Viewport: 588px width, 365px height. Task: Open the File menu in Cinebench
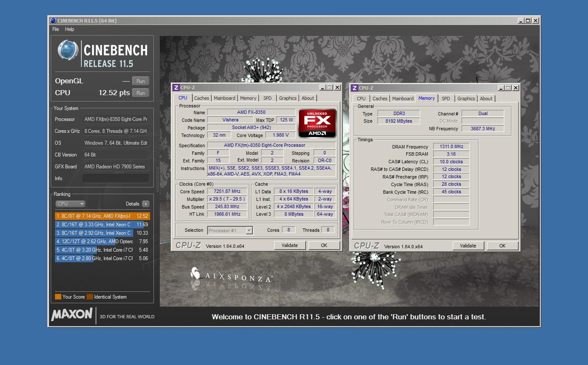(x=56, y=29)
